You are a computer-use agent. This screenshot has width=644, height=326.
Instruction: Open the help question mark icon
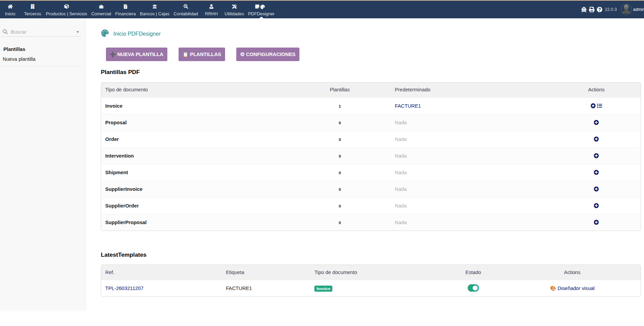600,10
